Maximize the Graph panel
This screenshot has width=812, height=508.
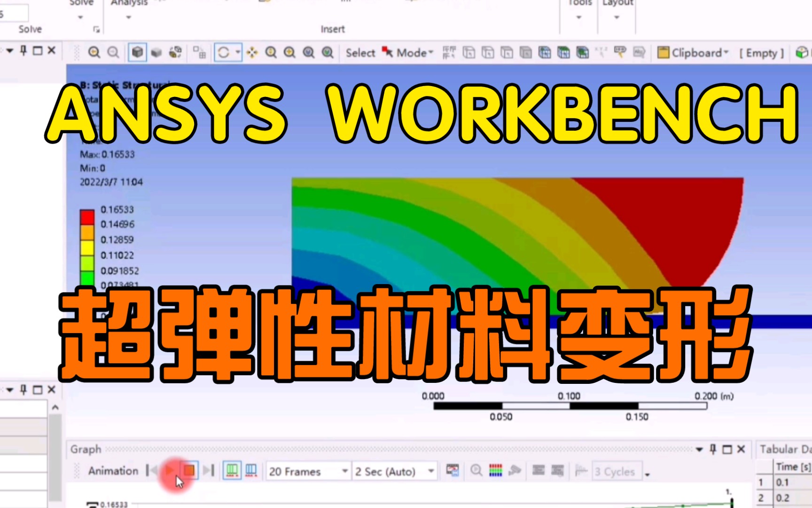tap(727, 449)
